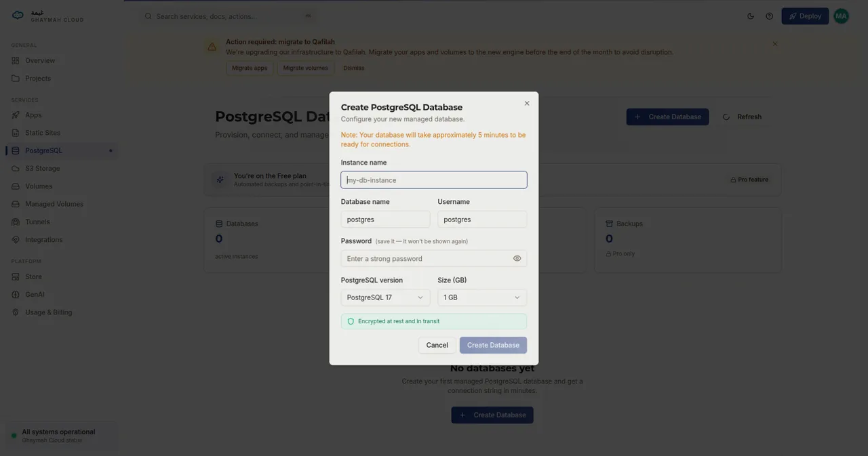Screen dimensions: 868x456
Task: Click the Managed Volumes sidebar icon
Action: tap(16, 204)
